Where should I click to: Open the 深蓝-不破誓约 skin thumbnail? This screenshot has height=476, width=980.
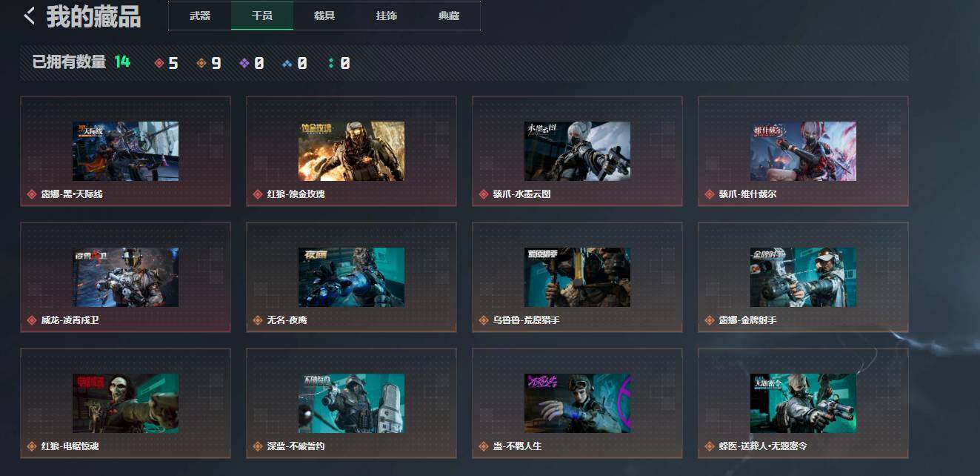pyautogui.click(x=351, y=403)
